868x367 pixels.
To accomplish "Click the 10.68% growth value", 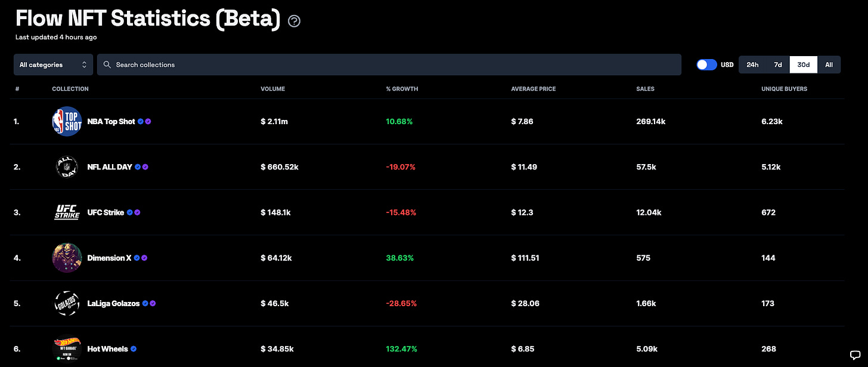I will pos(399,121).
